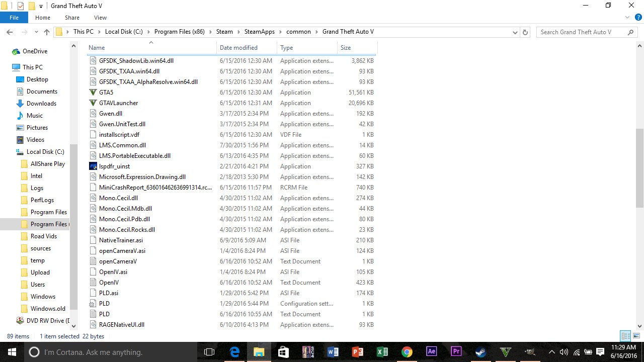Select the installscript.vdf file name

tap(119, 135)
